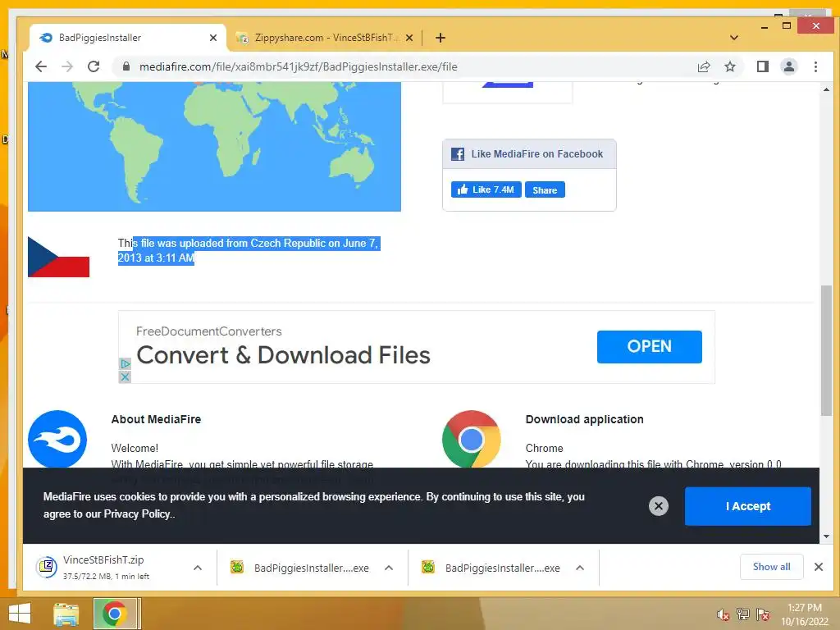This screenshot has width=840, height=630.
Task: Expand options for first BadPiggiesInstaller download
Action: point(389,568)
